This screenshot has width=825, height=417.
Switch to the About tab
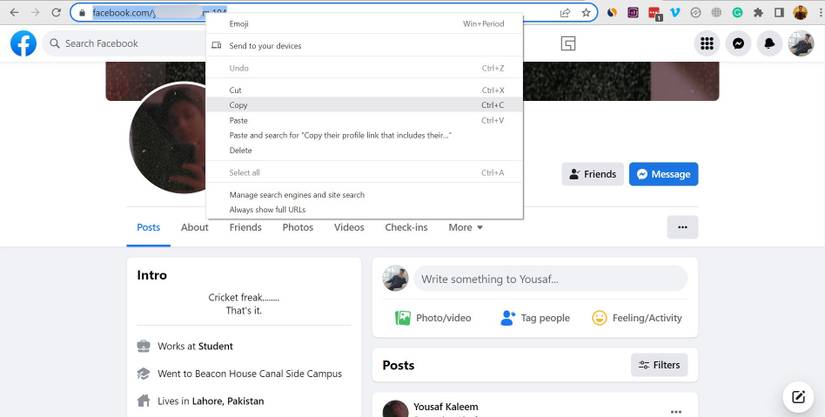coord(195,227)
